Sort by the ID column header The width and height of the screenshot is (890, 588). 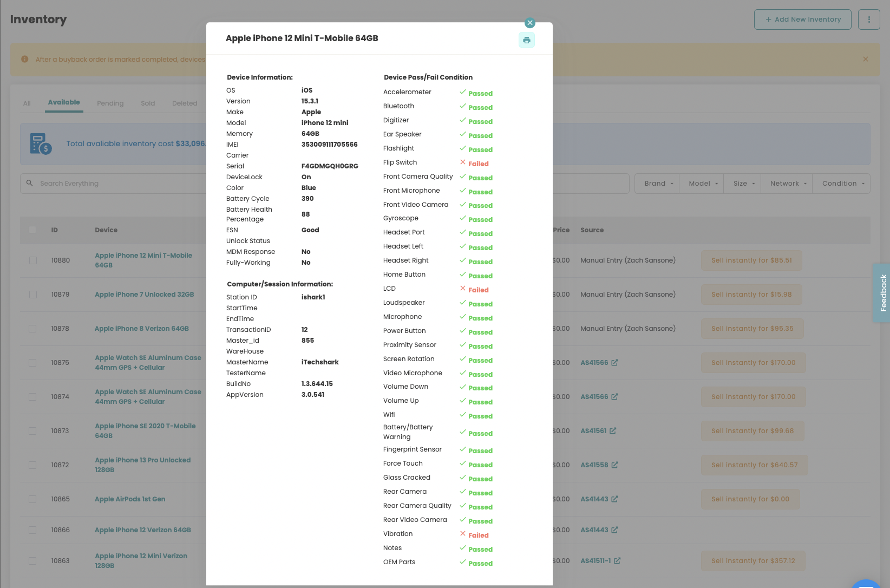(55, 230)
